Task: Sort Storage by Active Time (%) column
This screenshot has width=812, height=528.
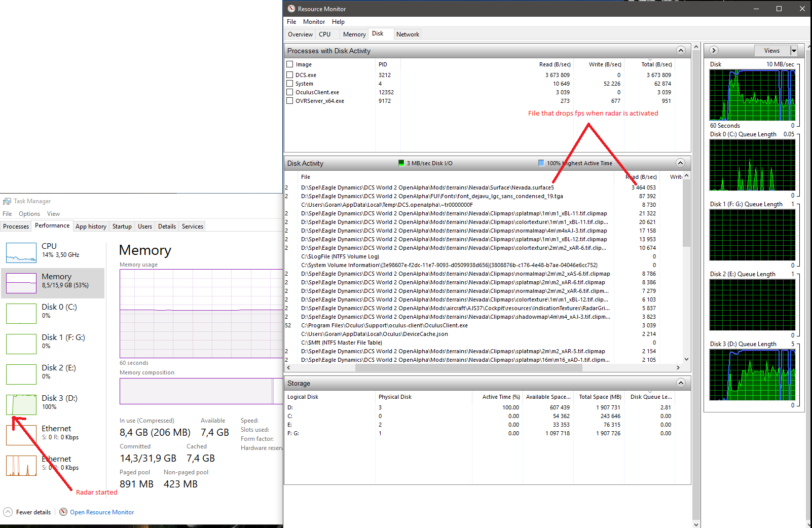Action: coord(501,397)
